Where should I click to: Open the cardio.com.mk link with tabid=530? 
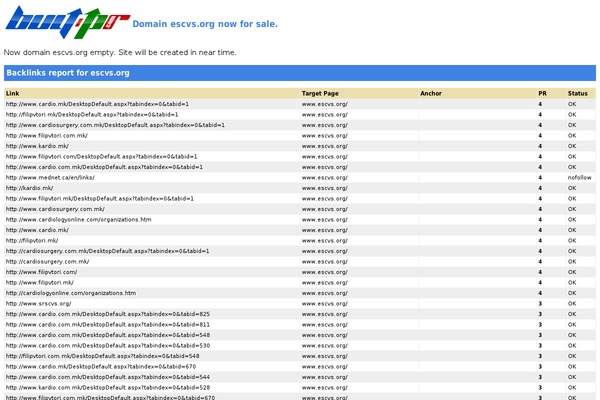click(108, 346)
